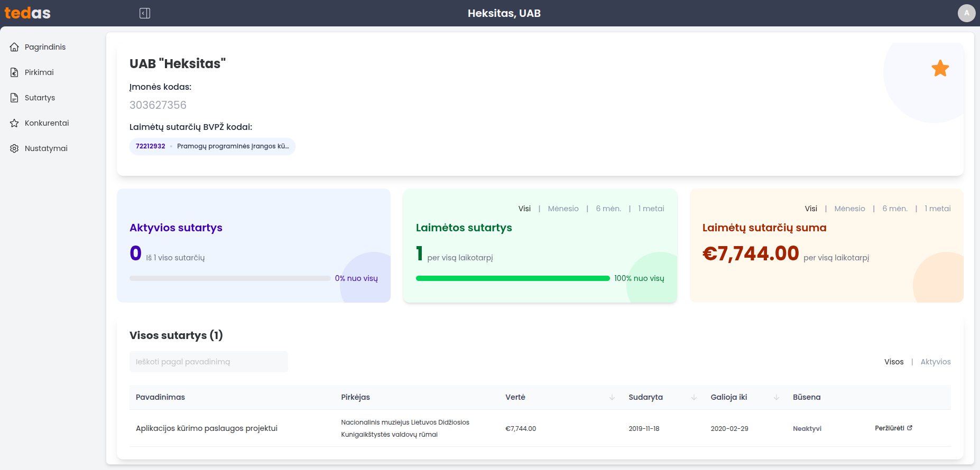The image size is (980, 470).
Task: Show only Aktyvios contracts in table
Action: tap(936, 362)
